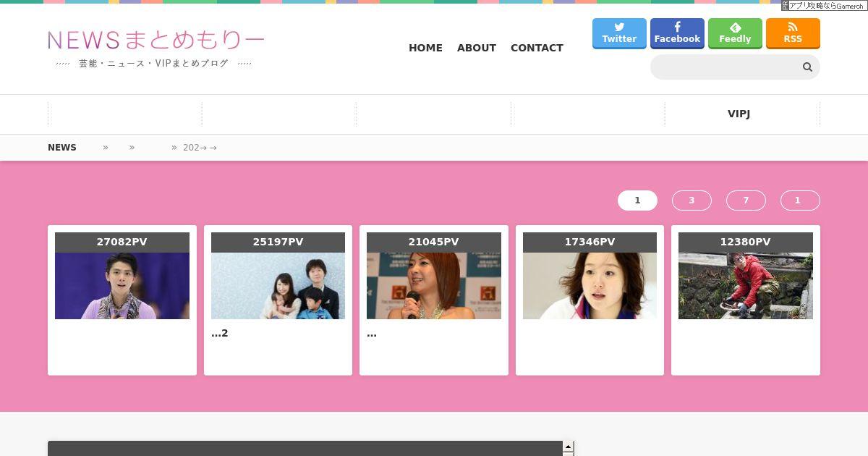The height and width of the screenshot is (456, 868).
Task: Open the CONTACT menu item
Action: [537, 48]
